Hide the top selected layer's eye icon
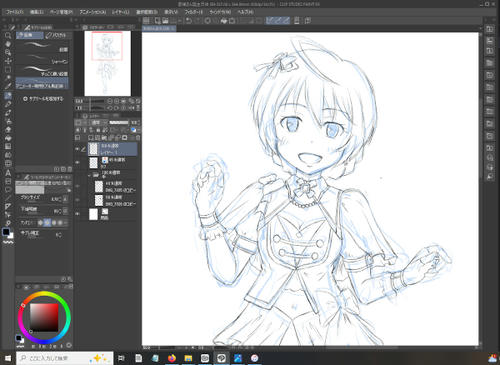Image resolution: width=500 pixels, height=365 pixels. [77, 149]
